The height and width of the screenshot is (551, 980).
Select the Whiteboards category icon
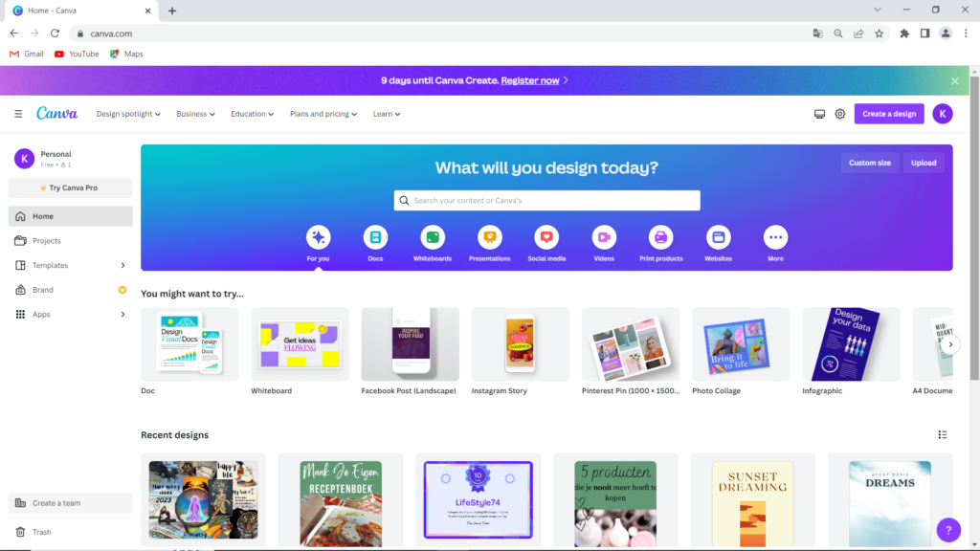tap(433, 237)
